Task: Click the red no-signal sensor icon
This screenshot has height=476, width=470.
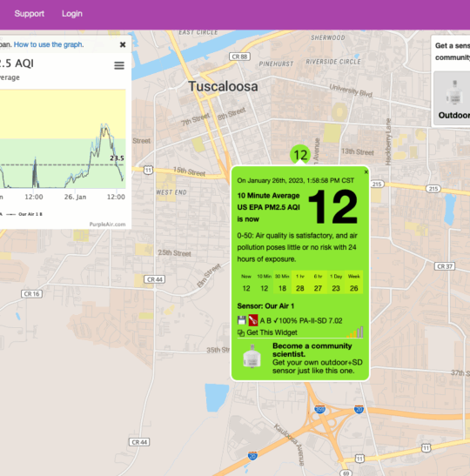Action: tap(253, 320)
